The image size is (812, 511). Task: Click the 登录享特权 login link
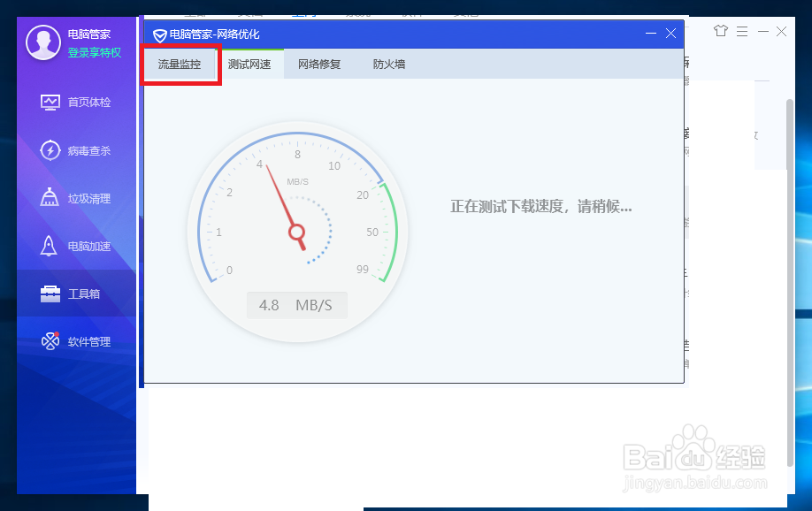[95, 53]
